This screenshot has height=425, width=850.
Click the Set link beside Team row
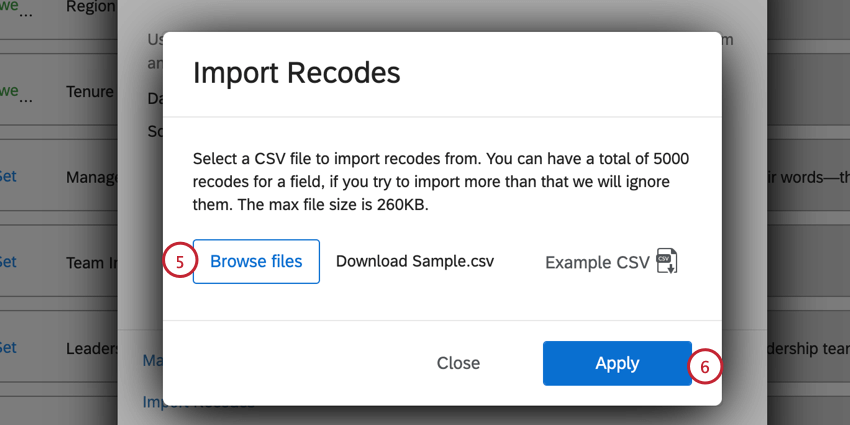point(7,262)
